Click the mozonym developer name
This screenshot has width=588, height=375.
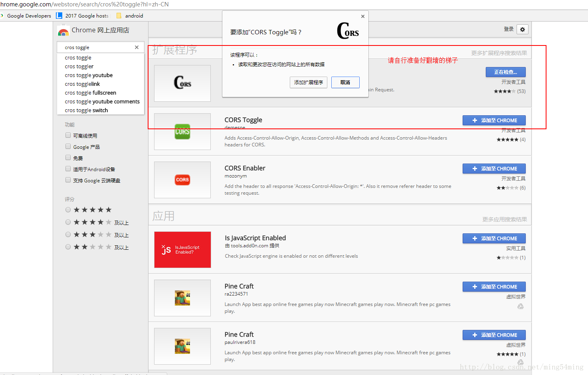coord(236,176)
